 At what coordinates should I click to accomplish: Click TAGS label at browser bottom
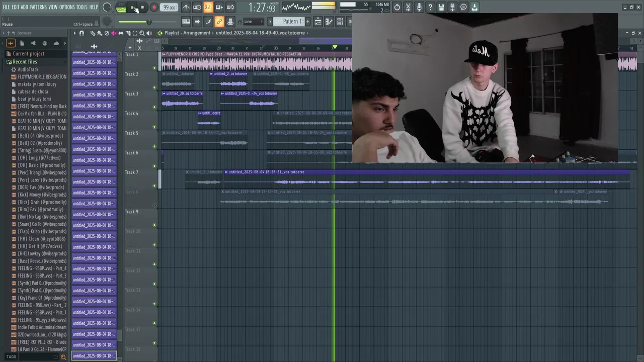(11, 357)
